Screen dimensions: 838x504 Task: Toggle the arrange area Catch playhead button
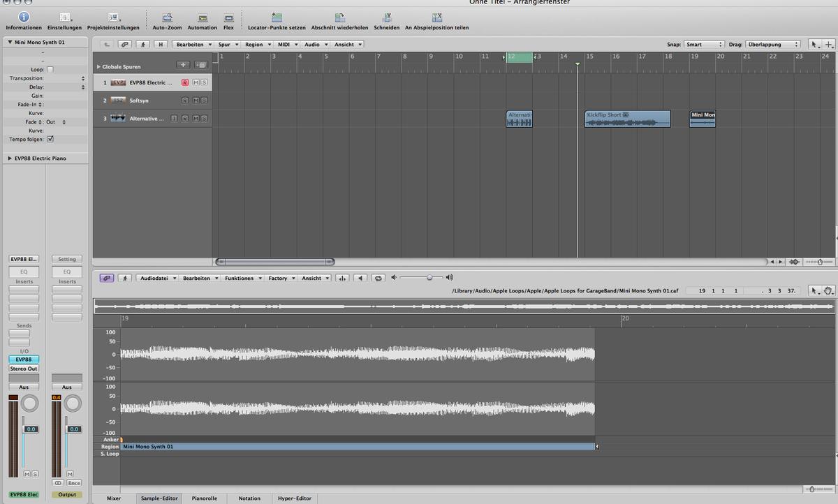143,44
